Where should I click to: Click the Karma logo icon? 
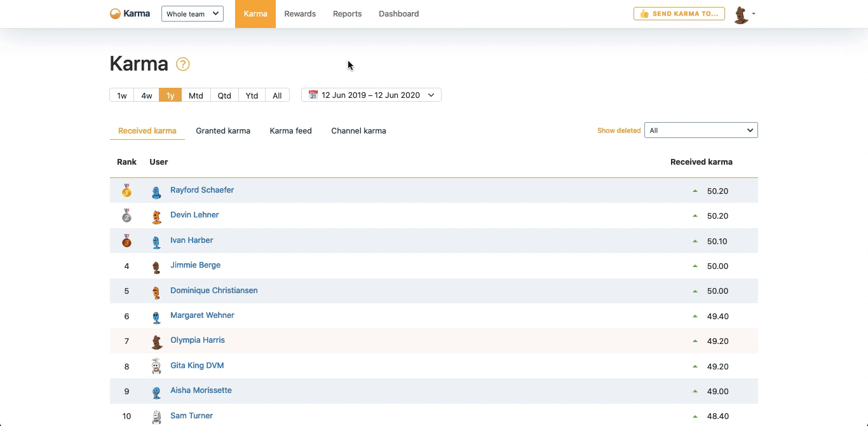click(115, 13)
